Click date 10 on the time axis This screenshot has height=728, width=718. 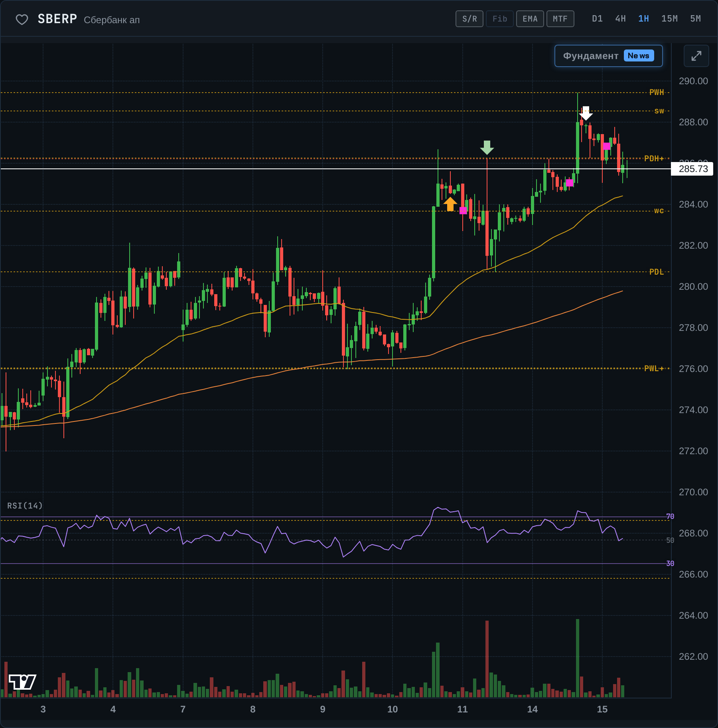[x=393, y=709]
